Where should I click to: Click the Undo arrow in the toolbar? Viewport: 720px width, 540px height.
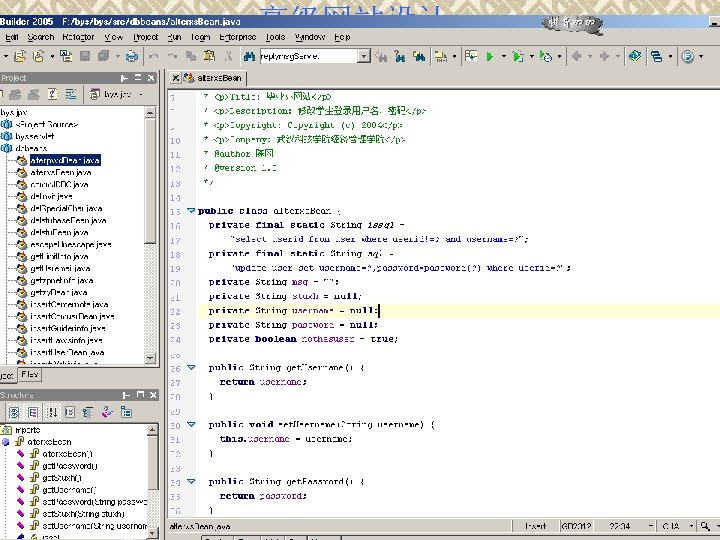152,57
